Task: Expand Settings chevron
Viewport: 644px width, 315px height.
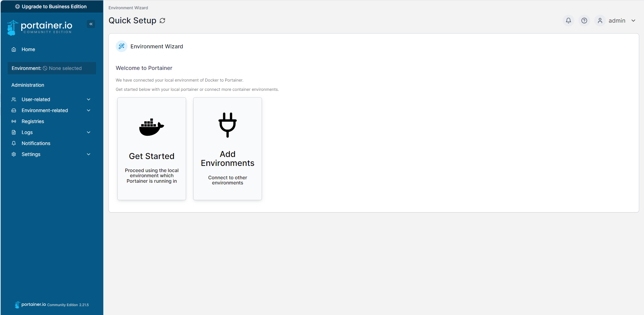Action: [89, 154]
